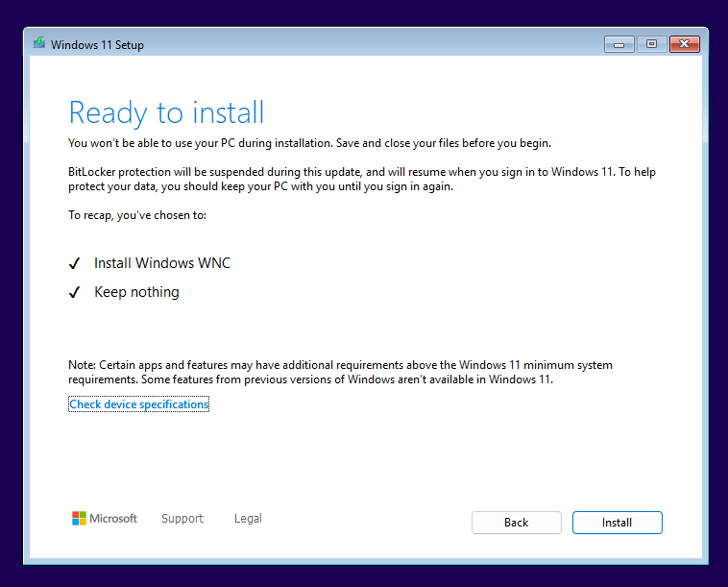Go back with the Back button
This screenshot has width=728, height=587.
[517, 523]
